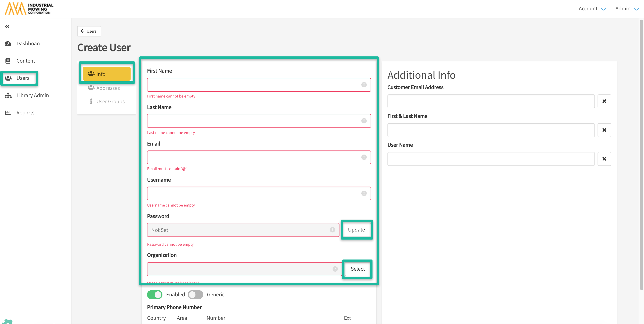
Task: Go back via Users arrow button
Action: [x=89, y=31]
